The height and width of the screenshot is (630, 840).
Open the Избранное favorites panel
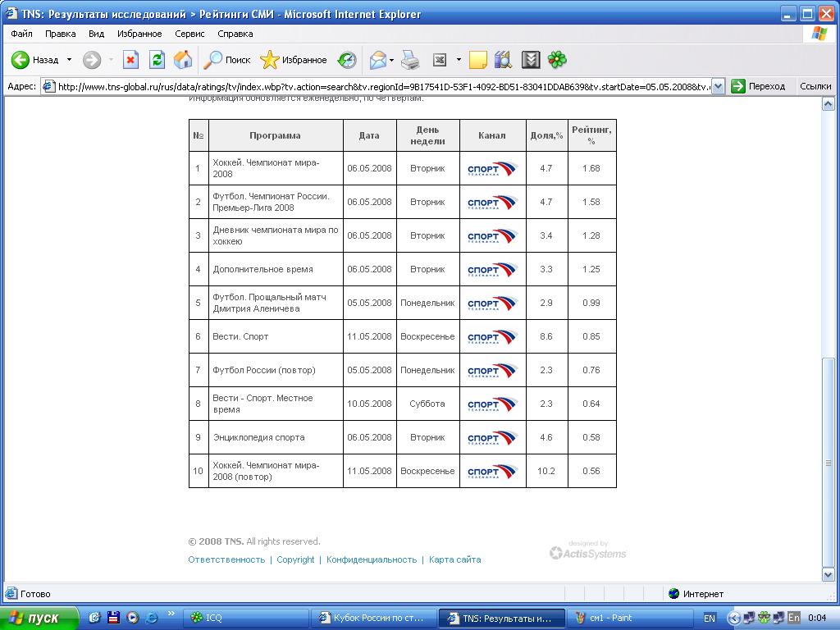click(x=294, y=60)
